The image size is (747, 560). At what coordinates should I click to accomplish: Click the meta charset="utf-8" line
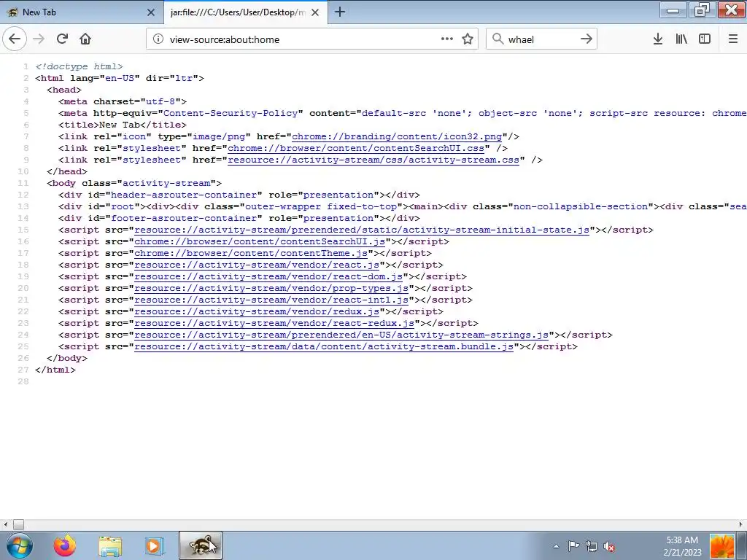click(x=123, y=101)
